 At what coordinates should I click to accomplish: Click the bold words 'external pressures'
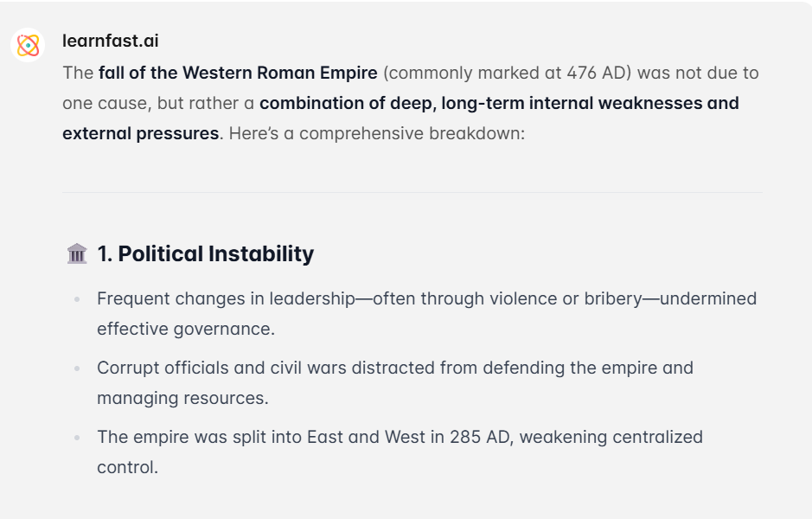pyautogui.click(x=141, y=133)
